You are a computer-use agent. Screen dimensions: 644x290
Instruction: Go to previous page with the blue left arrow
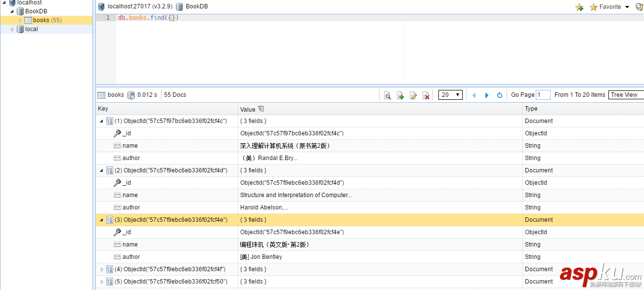(473, 95)
